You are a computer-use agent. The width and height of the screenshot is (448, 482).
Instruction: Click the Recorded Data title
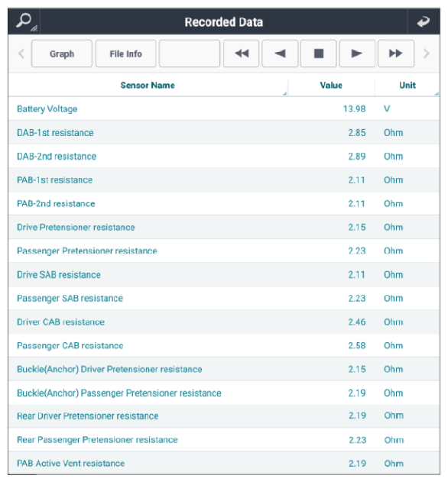coord(224,22)
